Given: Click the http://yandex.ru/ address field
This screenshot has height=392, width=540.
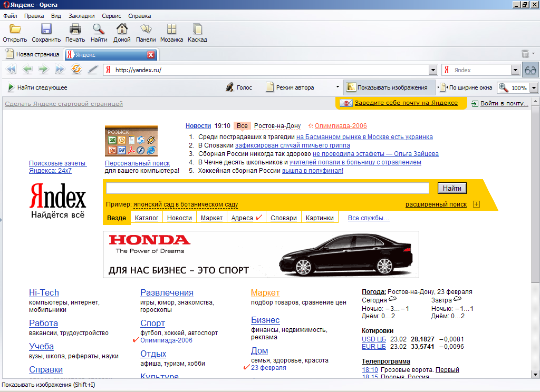Looking at the screenshot, I should pyautogui.click(x=265, y=70).
